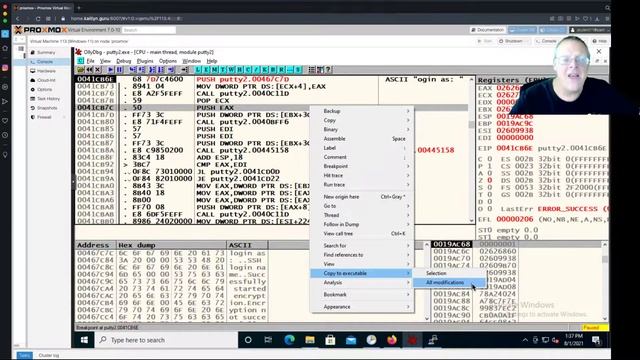Screen dimensions: 640x360
Task: Expand the Go to submenu
Action: click(x=362, y=206)
